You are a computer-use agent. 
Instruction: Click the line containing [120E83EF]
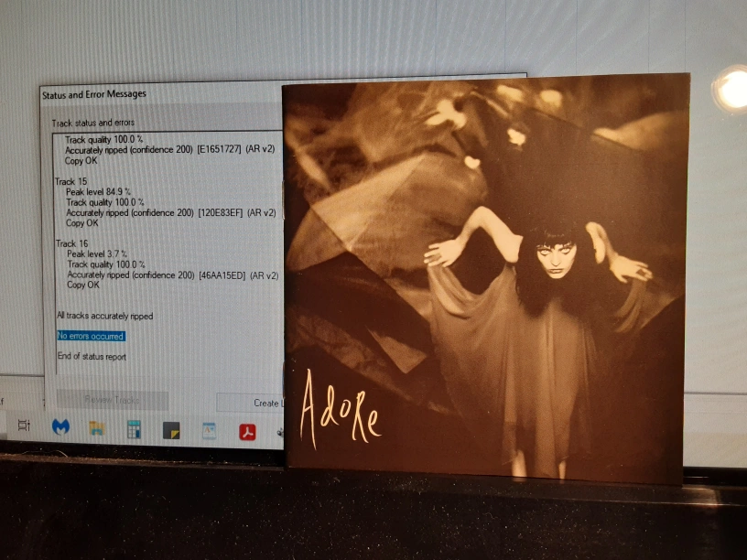(171, 213)
